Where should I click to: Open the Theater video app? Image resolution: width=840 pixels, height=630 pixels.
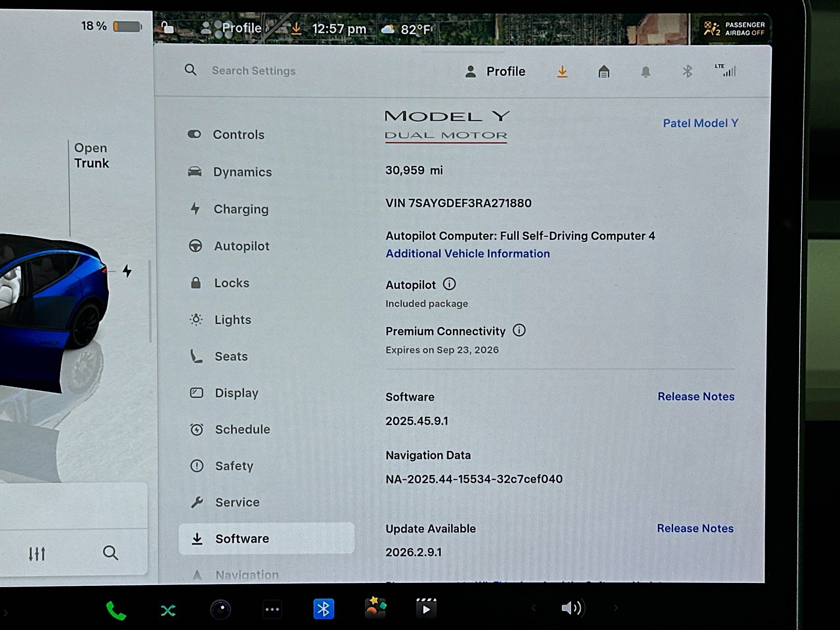[x=426, y=608]
